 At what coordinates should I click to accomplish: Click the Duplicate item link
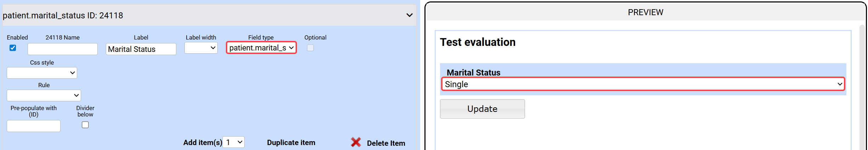[x=291, y=143]
